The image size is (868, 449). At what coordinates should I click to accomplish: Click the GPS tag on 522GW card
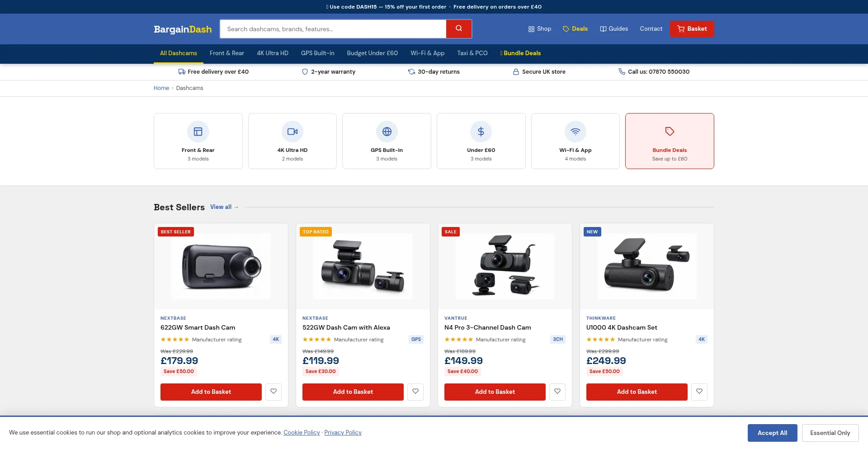(416, 340)
